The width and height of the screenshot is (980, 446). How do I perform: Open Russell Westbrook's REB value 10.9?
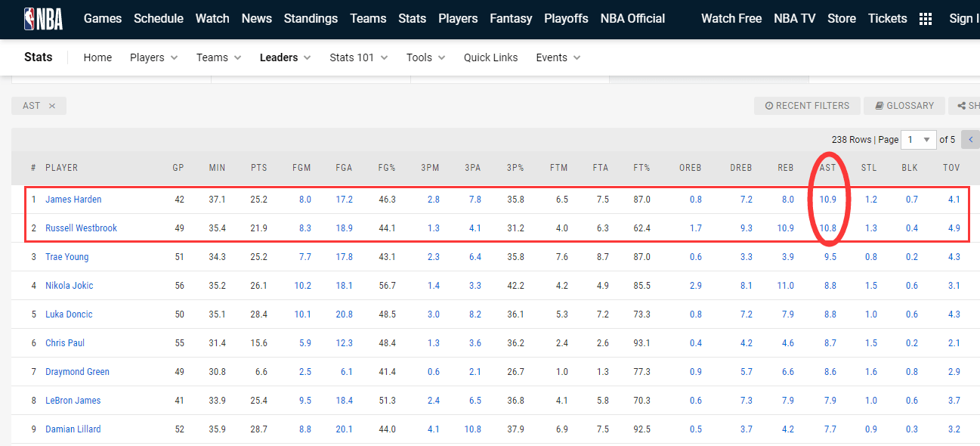[786, 228]
